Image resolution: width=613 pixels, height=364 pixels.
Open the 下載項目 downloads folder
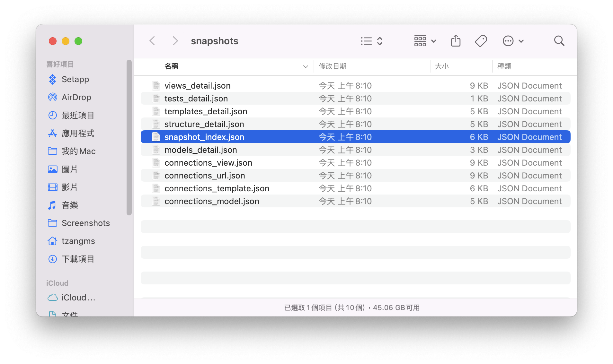(x=78, y=259)
